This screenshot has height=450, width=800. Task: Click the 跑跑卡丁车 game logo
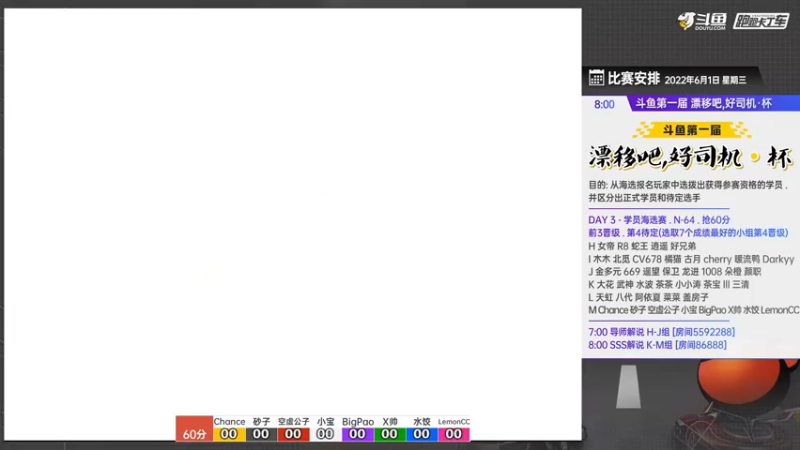[x=761, y=21]
